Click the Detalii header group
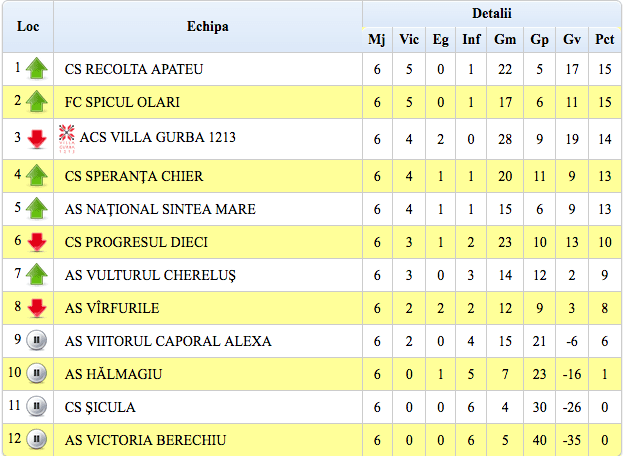The image size is (625, 456). pos(491,14)
